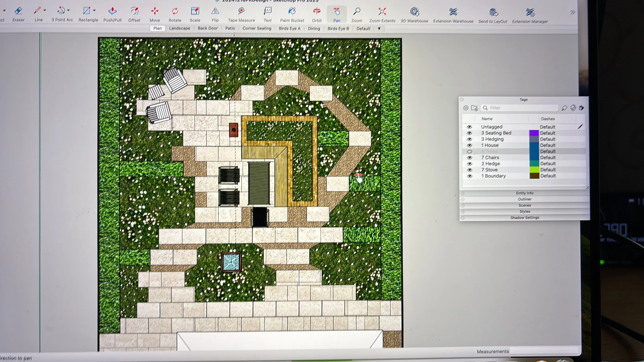The image size is (644, 362).
Task: Activate the Tape Measure tool
Action: pos(241,11)
